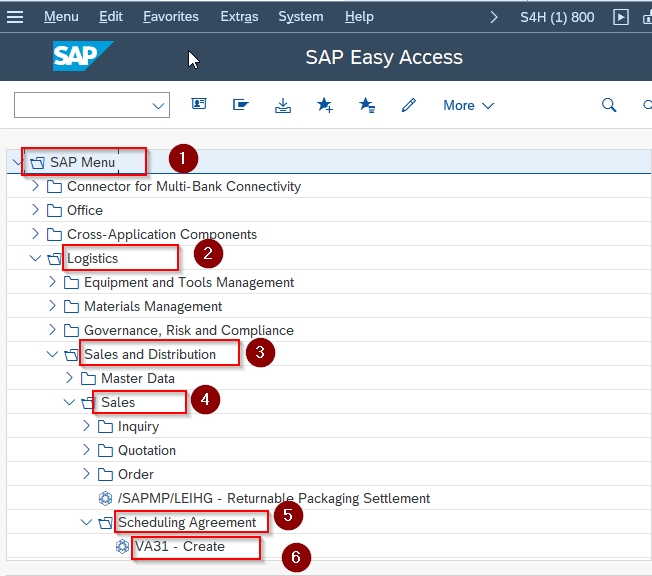
Task: Click the Delete Favorites star icon
Action: click(x=367, y=105)
